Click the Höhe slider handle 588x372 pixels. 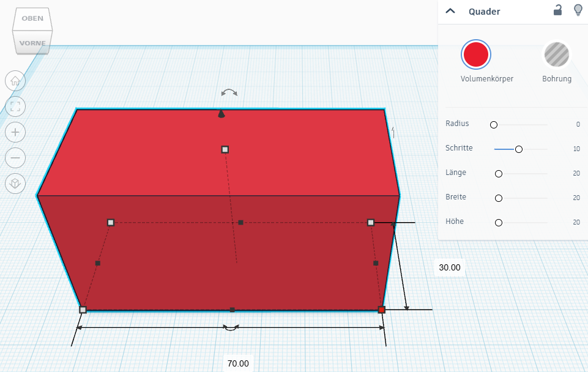499,223
